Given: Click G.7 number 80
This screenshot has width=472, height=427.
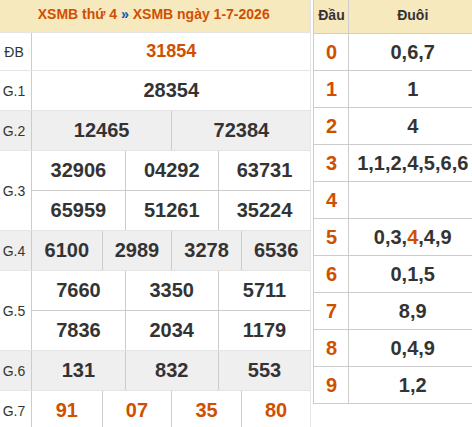Looking at the screenshot, I should [276, 410].
